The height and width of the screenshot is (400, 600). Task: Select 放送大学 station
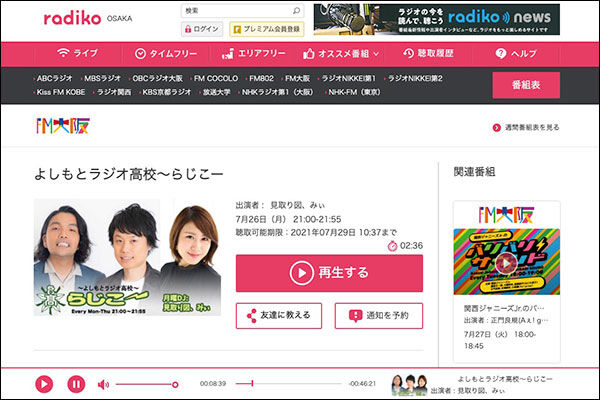click(x=216, y=92)
